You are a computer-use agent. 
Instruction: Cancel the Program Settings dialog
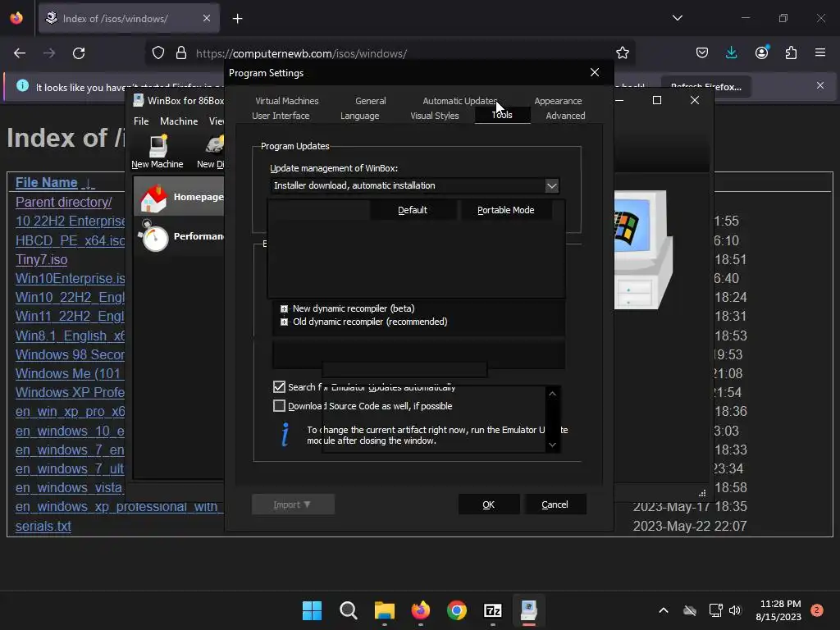coord(555,504)
